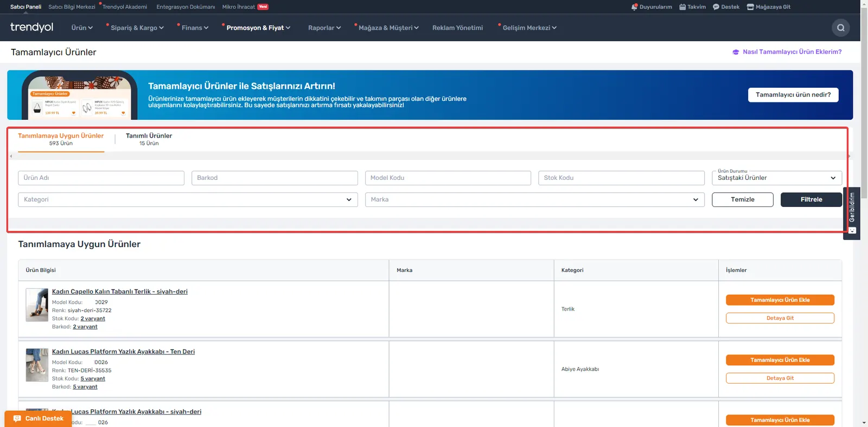The height and width of the screenshot is (427, 868).
Task: Open the search icon in header
Action: click(840, 28)
